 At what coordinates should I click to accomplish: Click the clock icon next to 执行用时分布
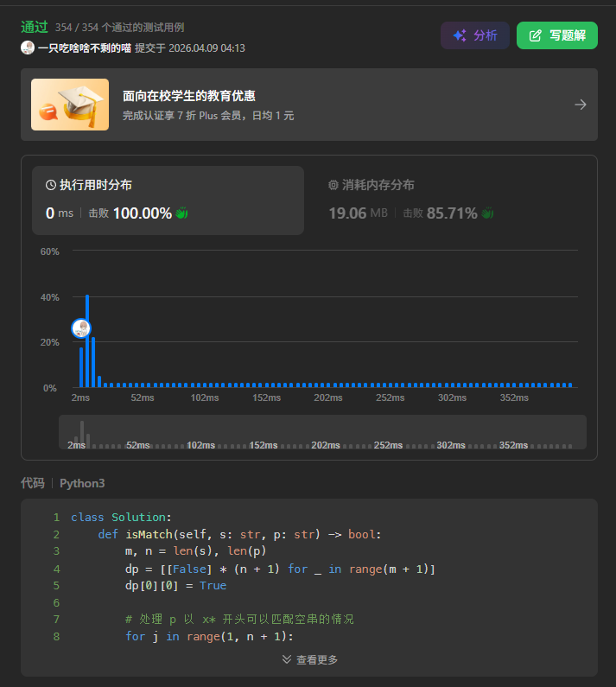coord(51,185)
